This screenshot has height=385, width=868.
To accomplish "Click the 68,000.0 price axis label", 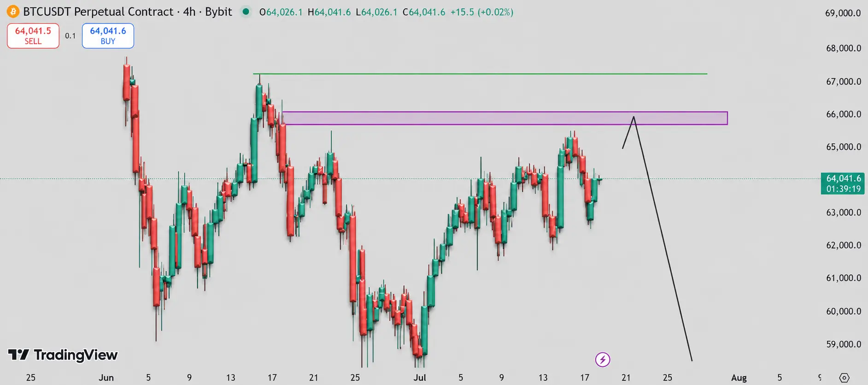I will pyautogui.click(x=843, y=48).
